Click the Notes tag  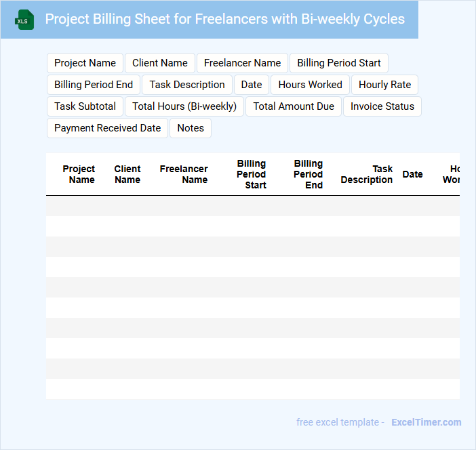pyautogui.click(x=191, y=128)
